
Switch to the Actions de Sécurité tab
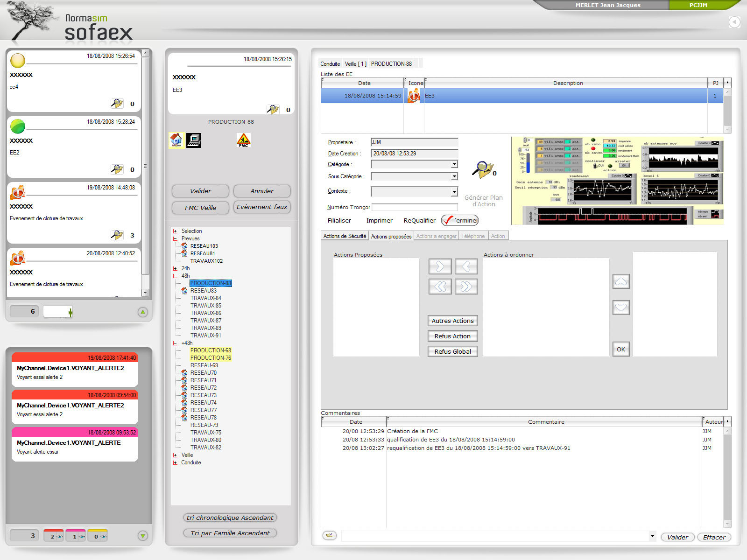coord(345,236)
